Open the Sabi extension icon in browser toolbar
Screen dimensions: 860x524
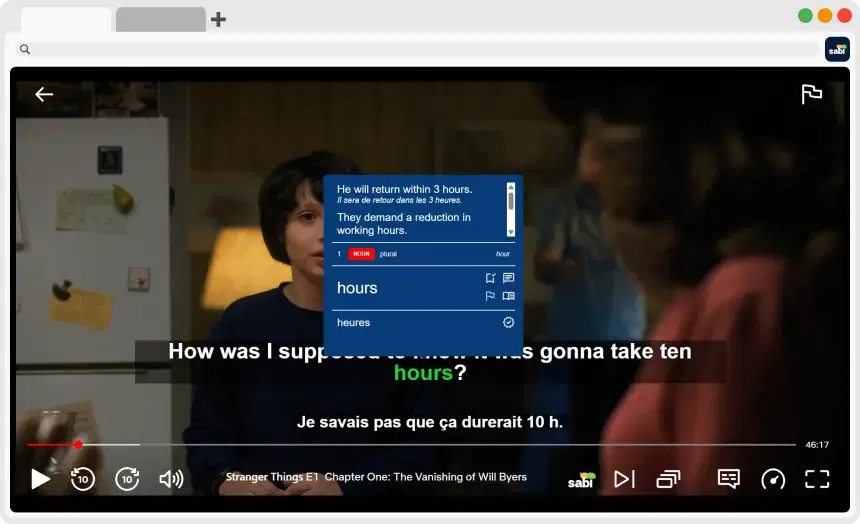(x=837, y=50)
